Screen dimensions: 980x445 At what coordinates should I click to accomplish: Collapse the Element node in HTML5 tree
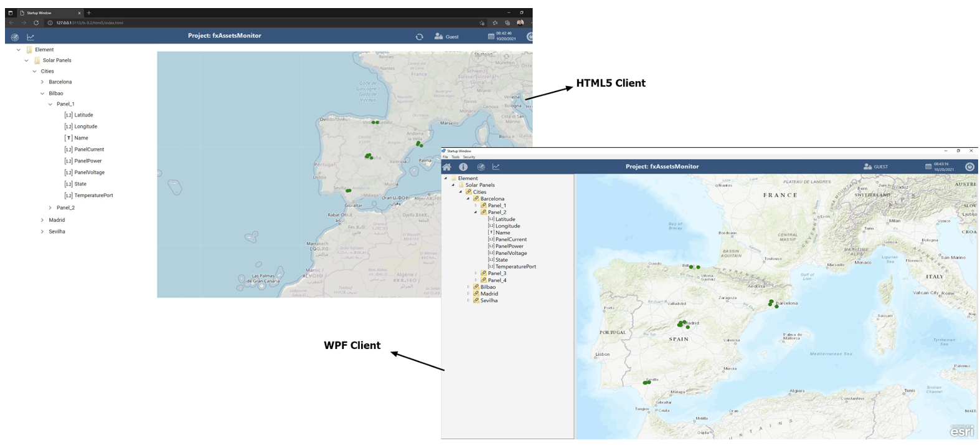click(19, 50)
